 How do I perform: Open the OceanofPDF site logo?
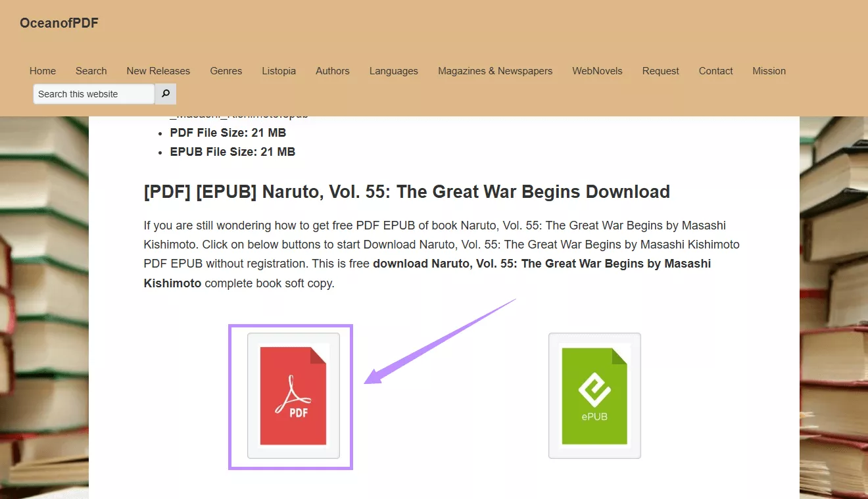click(x=59, y=22)
